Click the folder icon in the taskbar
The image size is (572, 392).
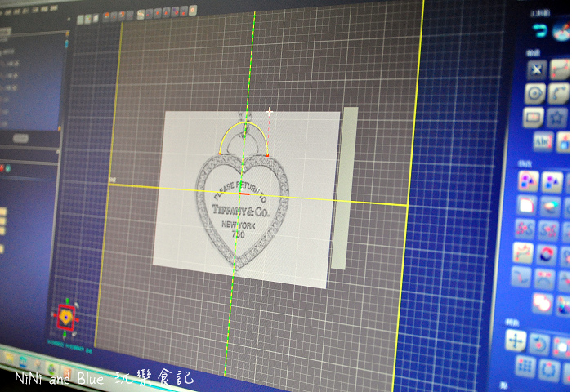9,359
